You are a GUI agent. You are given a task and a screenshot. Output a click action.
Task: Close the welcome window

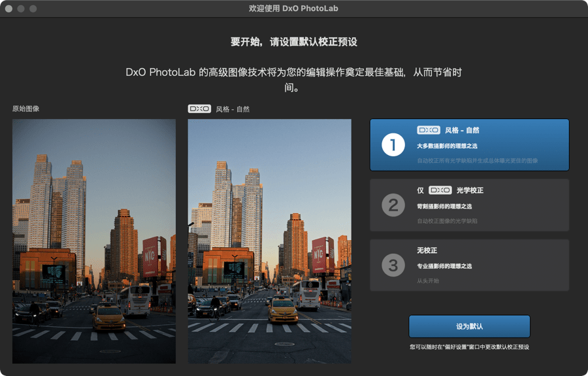pyautogui.click(x=8, y=9)
